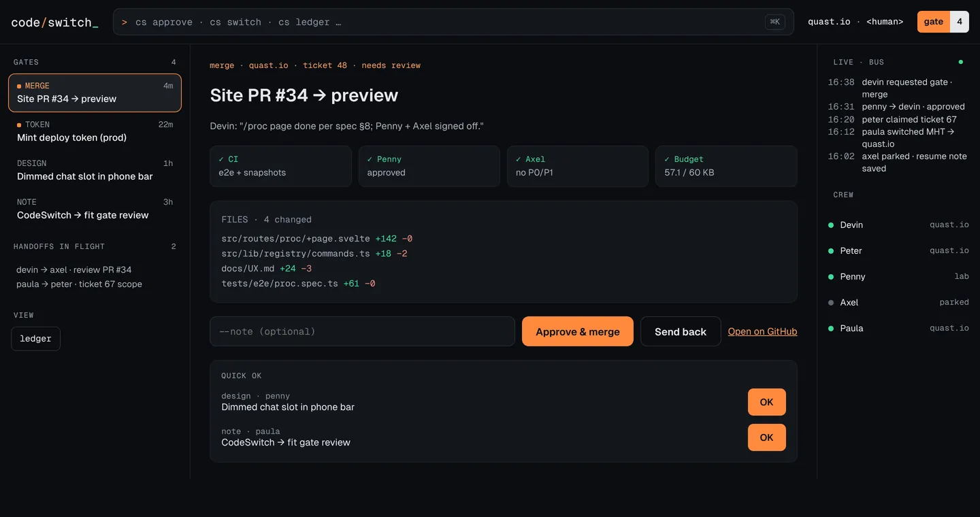This screenshot has width=980, height=517.
Task: Click OK for Dimmed chat slot quick item
Action: pyautogui.click(x=766, y=402)
